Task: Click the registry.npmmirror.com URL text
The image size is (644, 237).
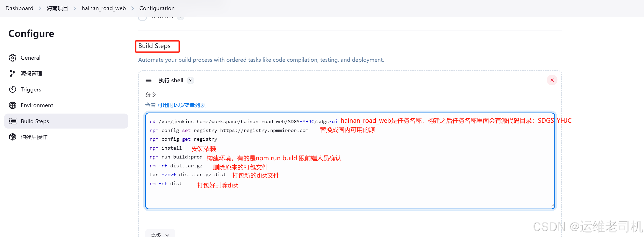Action: [x=264, y=131]
